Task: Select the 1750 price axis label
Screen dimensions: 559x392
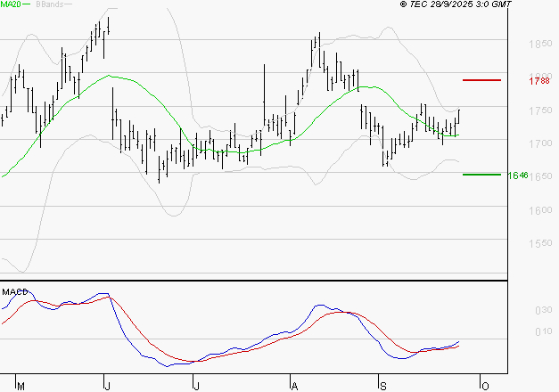Action: [x=539, y=110]
